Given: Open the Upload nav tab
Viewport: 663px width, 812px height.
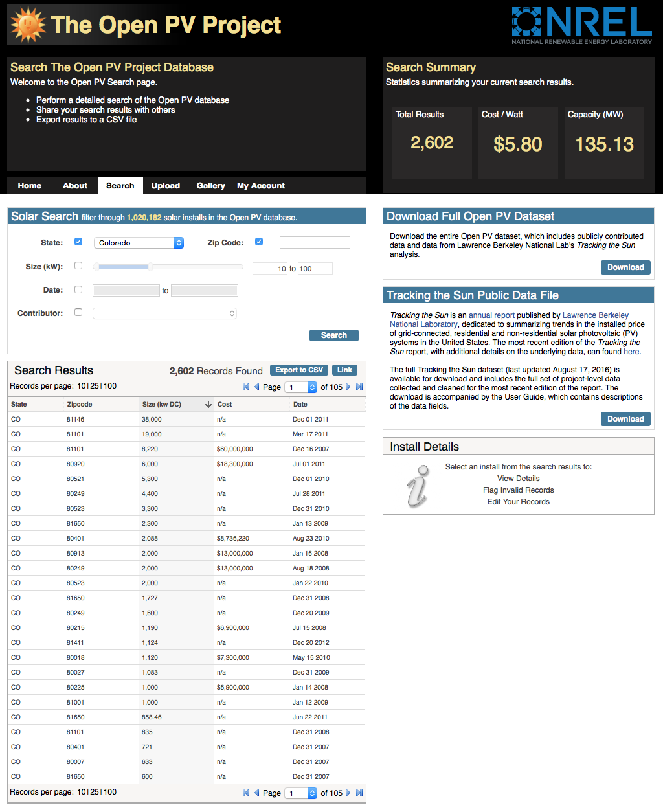Looking at the screenshot, I should click(166, 186).
